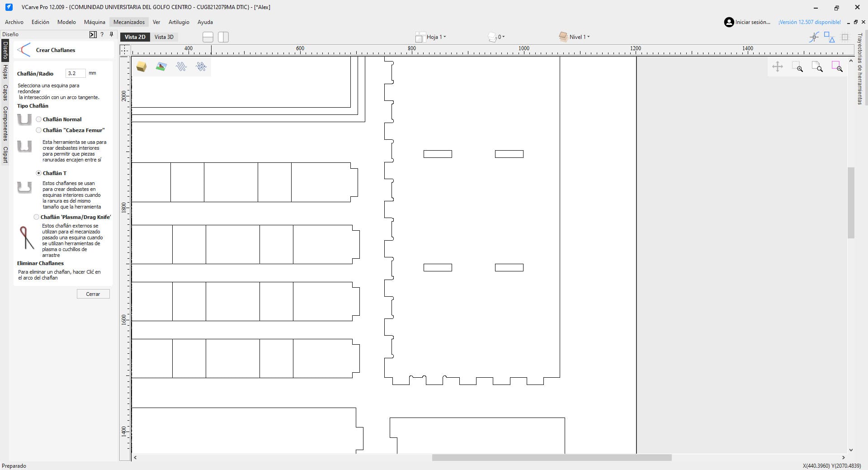Screen dimensions: 868x470
Task: Select Chaflán Normal type
Action: (39, 119)
